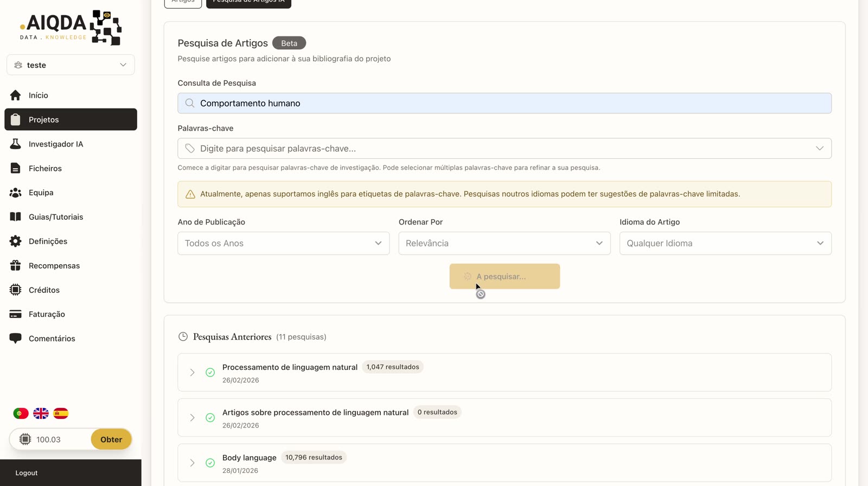Screen dimensions: 868x486
Task: Click the Ficheiros document icon
Action: click(x=15, y=168)
